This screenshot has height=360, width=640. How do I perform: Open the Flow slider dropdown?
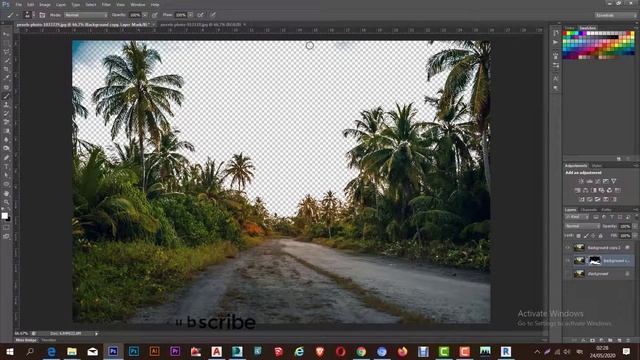191,15
